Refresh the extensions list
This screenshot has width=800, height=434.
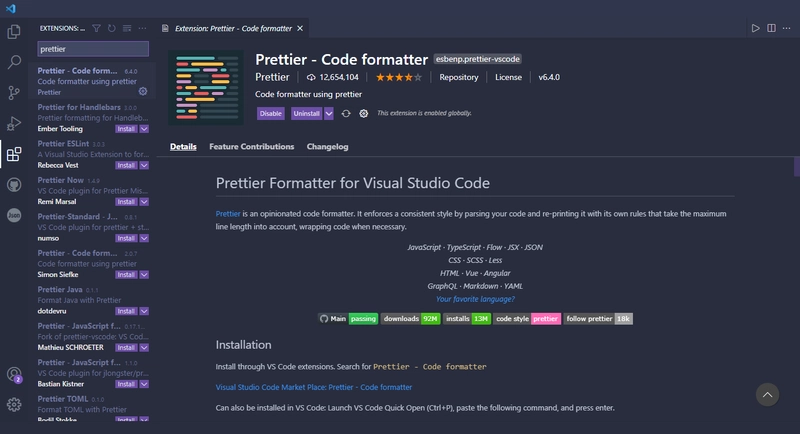[112, 29]
